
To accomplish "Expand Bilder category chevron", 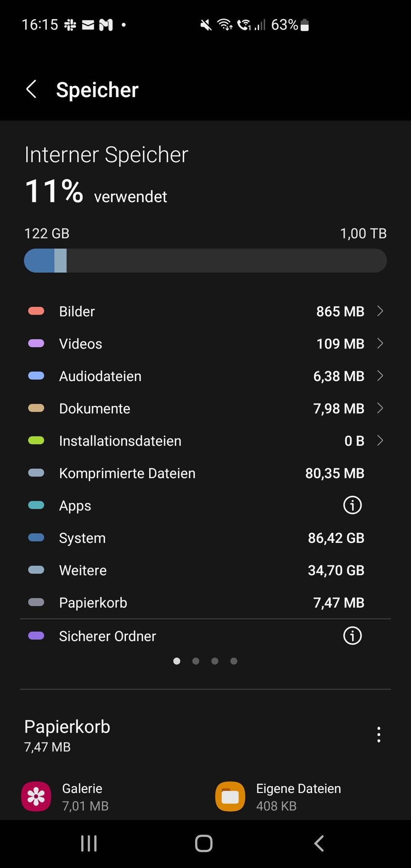I will pos(380,311).
